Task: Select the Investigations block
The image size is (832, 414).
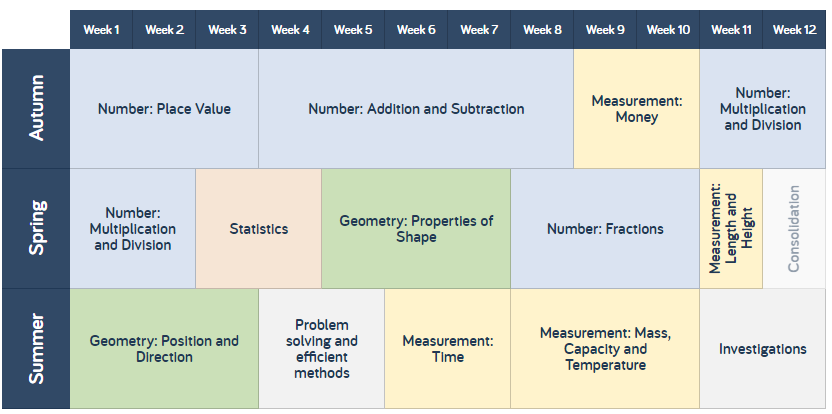Action: pyautogui.click(x=763, y=349)
